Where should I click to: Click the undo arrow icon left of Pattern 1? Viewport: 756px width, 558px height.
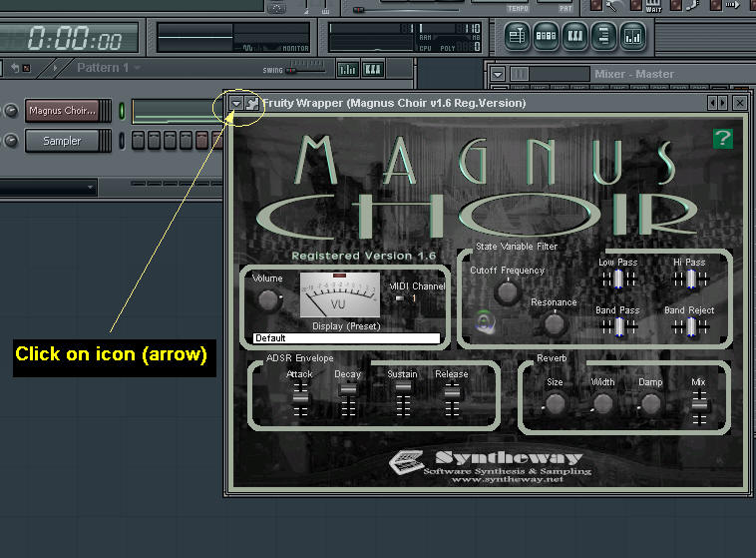pyautogui.click(x=15, y=68)
